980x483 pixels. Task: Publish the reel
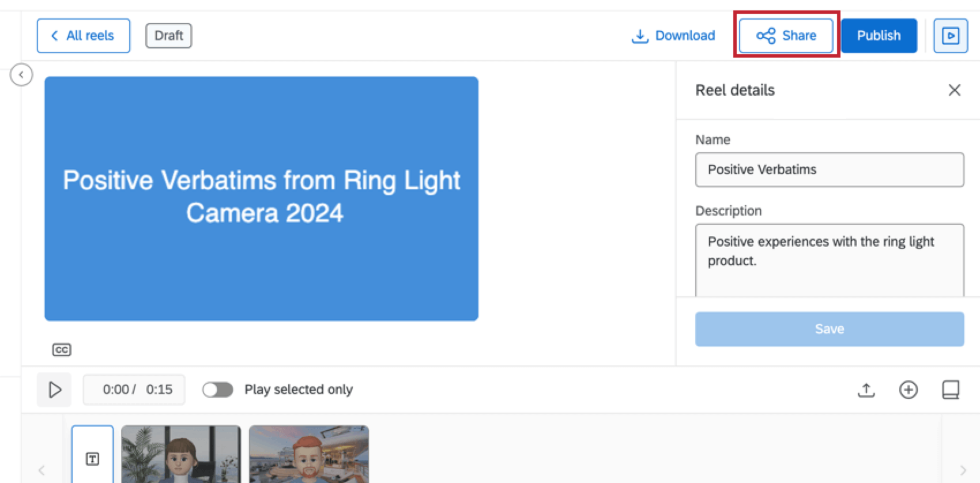[878, 36]
